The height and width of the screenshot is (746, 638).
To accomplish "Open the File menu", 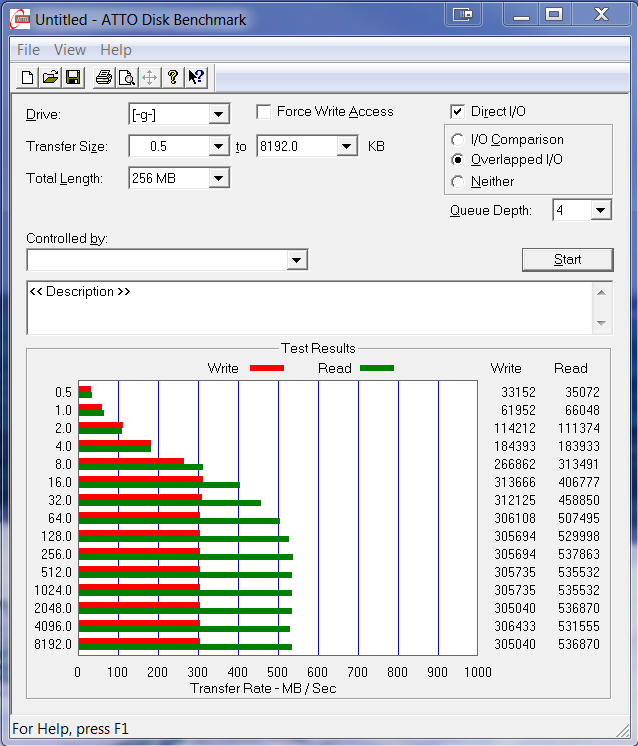I will click(28, 50).
